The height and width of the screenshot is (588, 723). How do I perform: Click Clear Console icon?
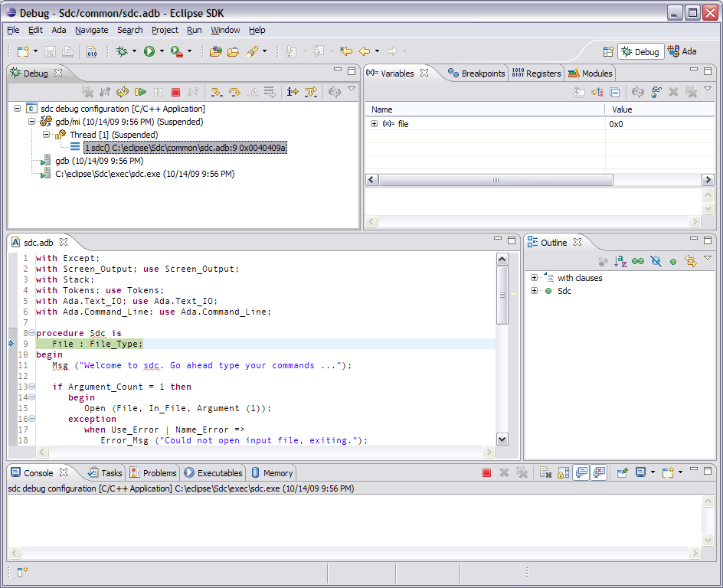tap(545, 473)
